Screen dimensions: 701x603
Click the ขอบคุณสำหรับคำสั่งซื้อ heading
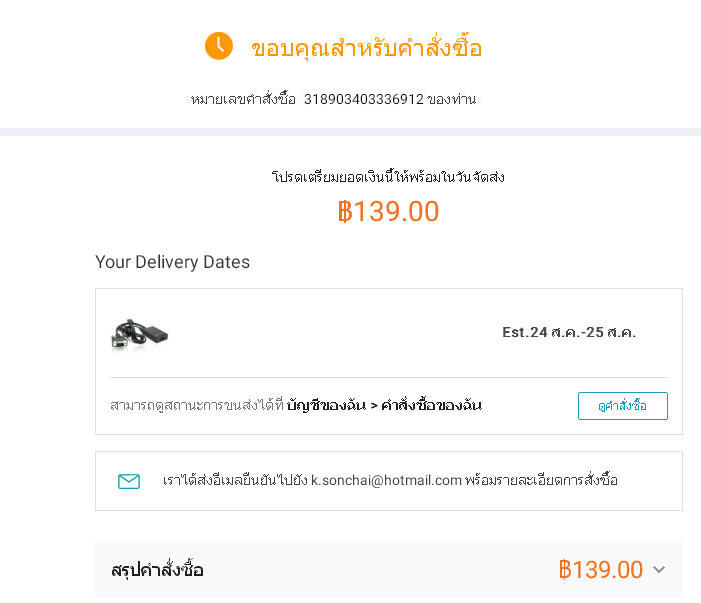pyautogui.click(x=366, y=48)
